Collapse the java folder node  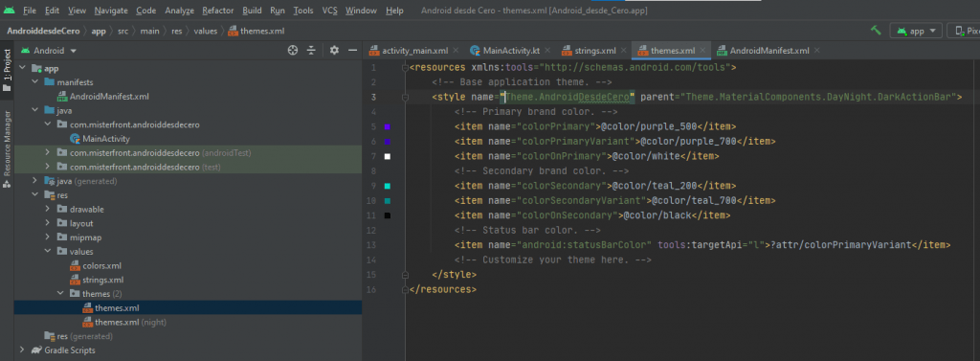point(35,111)
